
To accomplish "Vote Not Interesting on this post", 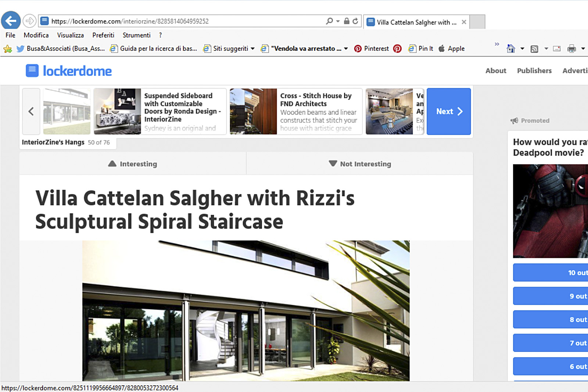I will pyautogui.click(x=360, y=164).
